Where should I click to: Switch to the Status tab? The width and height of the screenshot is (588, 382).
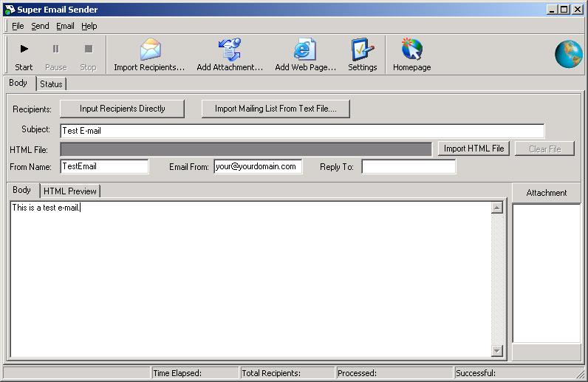[x=51, y=84]
